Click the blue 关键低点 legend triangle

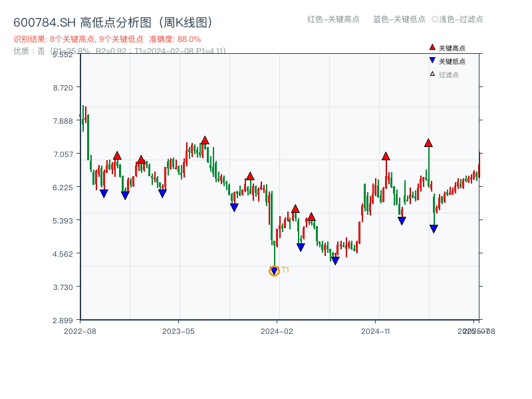tap(432, 61)
